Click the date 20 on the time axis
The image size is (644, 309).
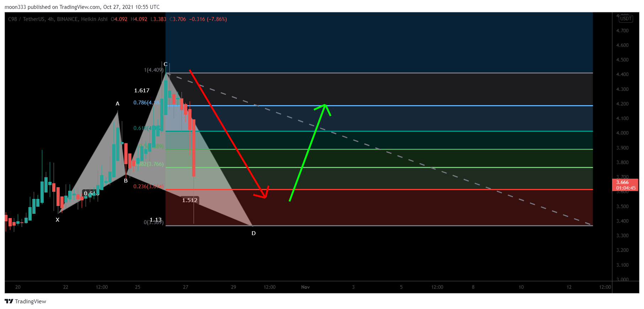pyautogui.click(x=18, y=287)
